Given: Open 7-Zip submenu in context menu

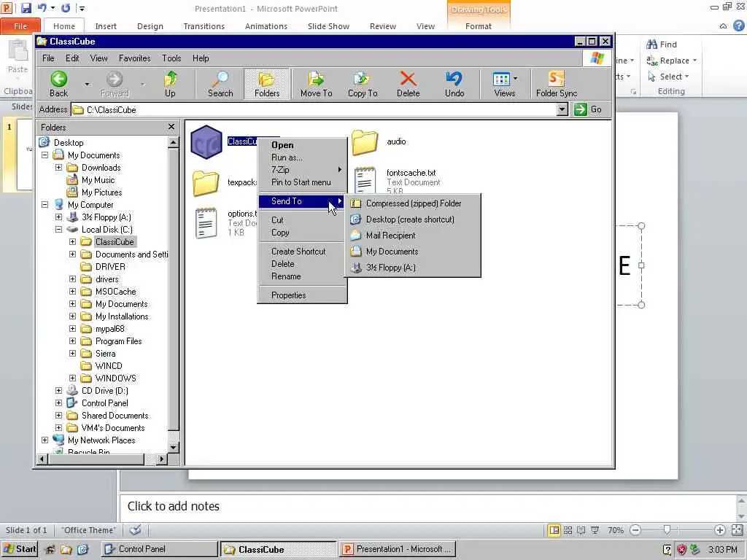Looking at the screenshot, I should tap(302, 170).
